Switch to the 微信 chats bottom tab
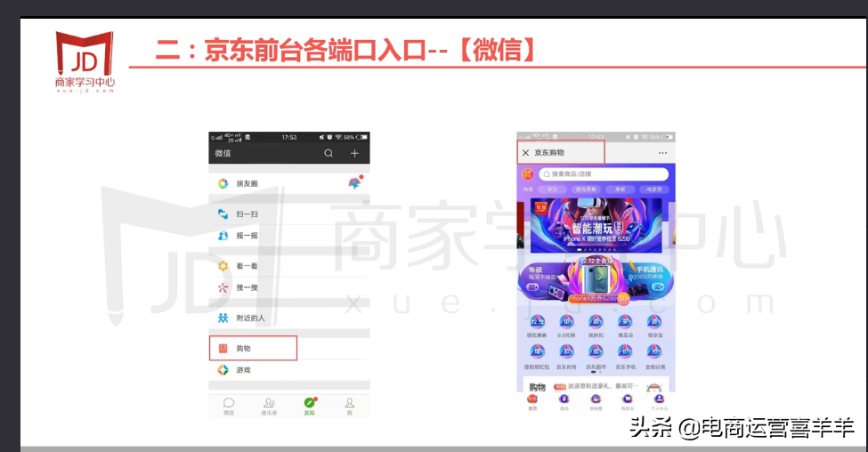The image size is (868, 452). [x=229, y=406]
